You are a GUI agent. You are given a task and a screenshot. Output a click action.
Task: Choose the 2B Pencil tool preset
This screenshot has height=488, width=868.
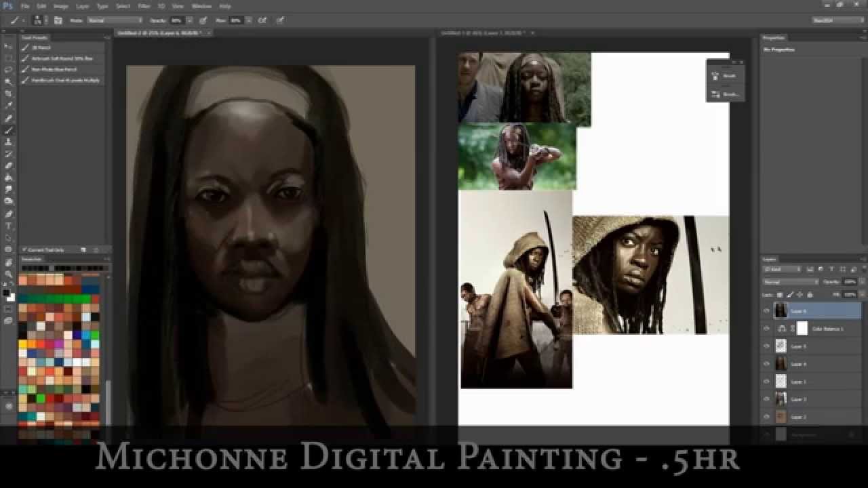(x=62, y=47)
